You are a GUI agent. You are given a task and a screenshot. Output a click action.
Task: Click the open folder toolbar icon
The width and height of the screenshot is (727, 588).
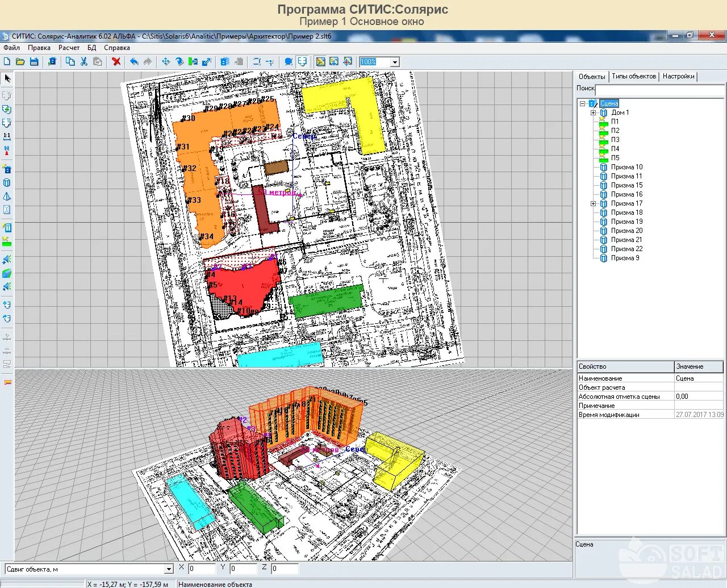[20, 61]
